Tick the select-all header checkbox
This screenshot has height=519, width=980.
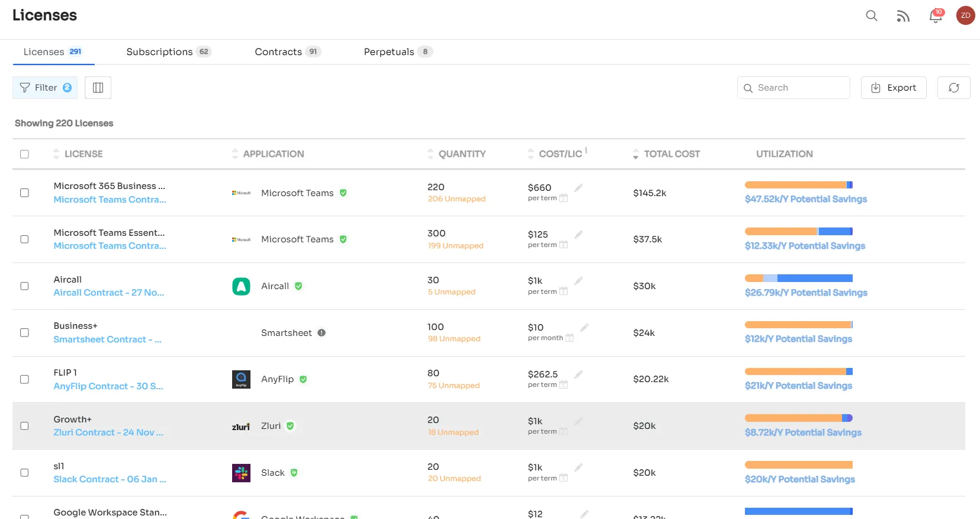coord(24,154)
